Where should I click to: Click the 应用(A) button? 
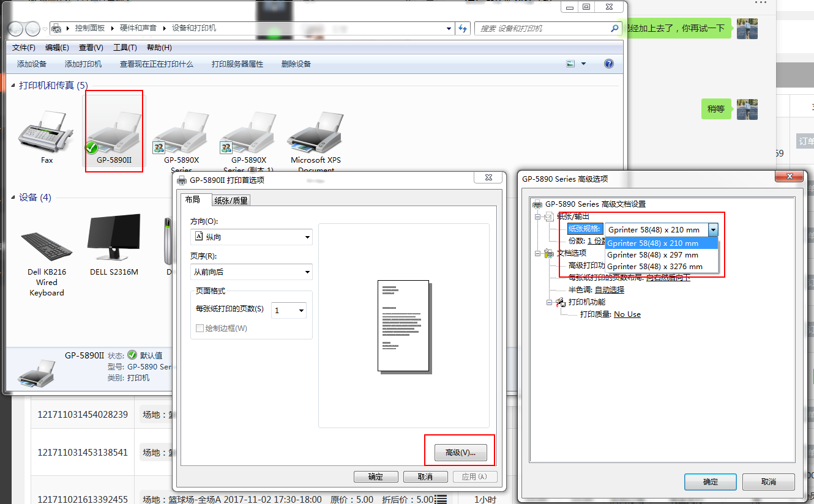(475, 477)
